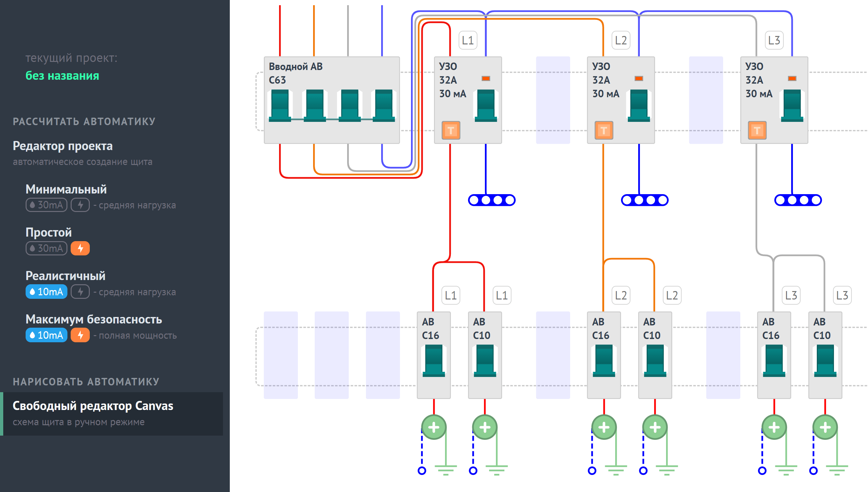Click the green plus under last AB C10
This screenshot has height=492, width=868.
(x=825, y=427)
